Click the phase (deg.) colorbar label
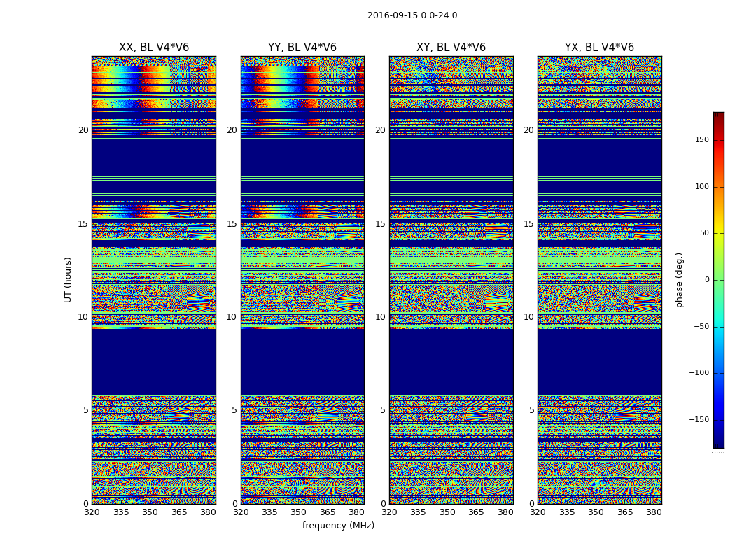Viewport: 735px width, 560px height. pos(679,280)
